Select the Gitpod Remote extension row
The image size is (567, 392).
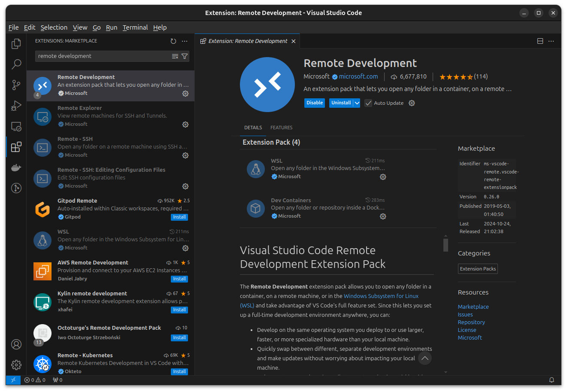pos(110,210)
